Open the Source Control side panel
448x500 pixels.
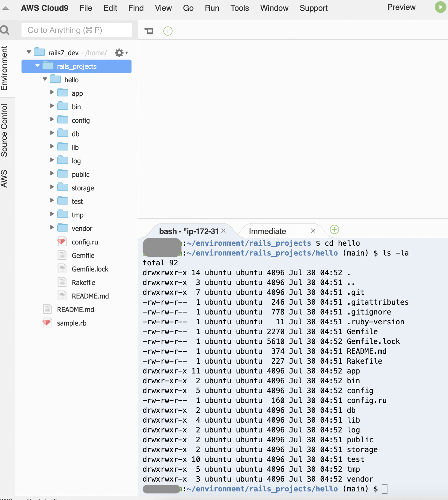pyautogui.click(x=4, y=130)
